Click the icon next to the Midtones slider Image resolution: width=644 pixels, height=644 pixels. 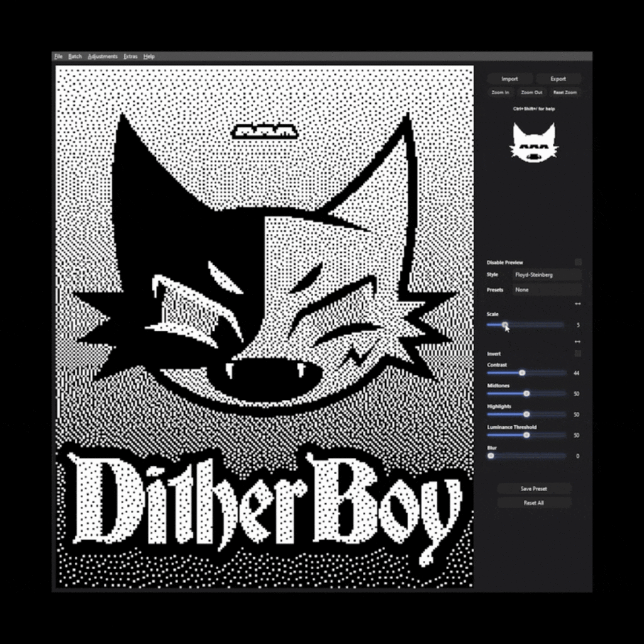[577, 393]
